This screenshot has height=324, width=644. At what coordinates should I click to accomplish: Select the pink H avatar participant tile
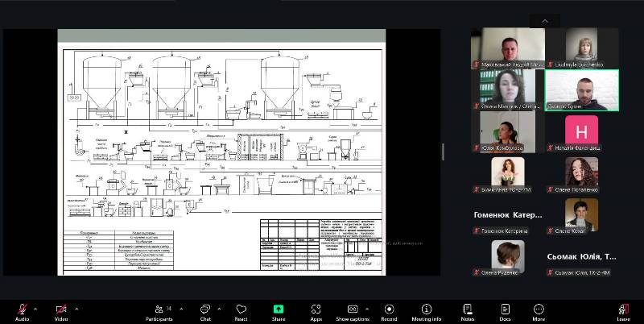tap(581, 131)
